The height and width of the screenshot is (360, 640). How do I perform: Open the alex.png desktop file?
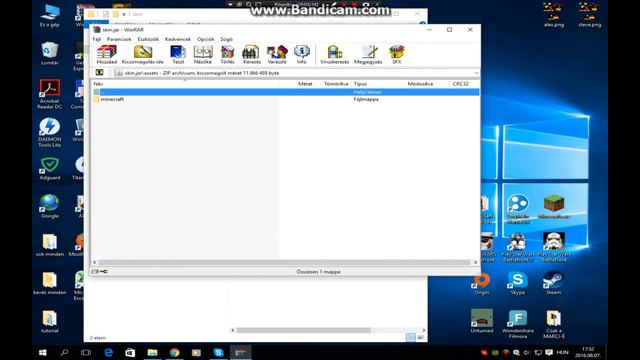(x=554, y=16)
